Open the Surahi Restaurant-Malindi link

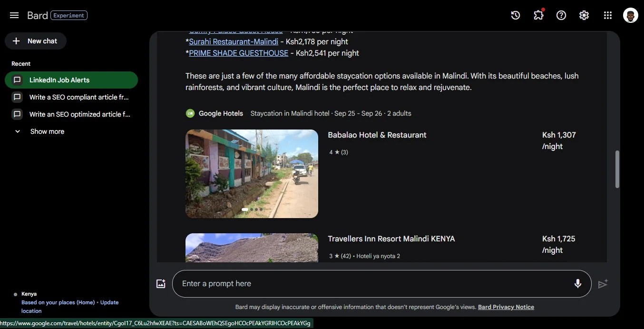coord(234,41)
